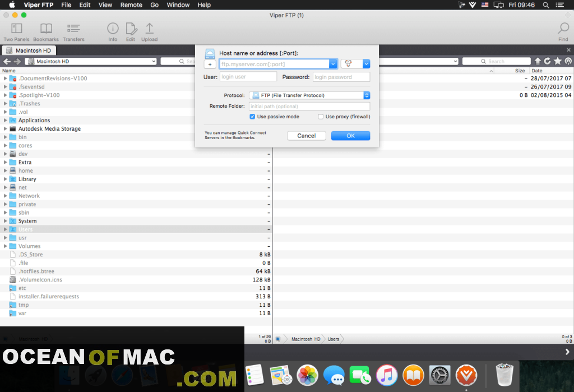Click the Edit toolbar icon
Image resolution: width=574 pixels, height=392 pixels.
(131, 29)
